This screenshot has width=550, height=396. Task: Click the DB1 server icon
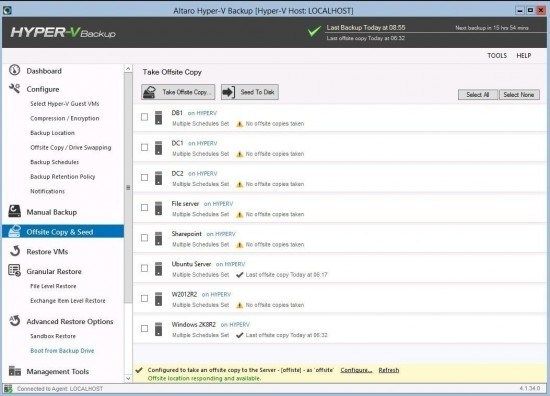pos(159,118)
